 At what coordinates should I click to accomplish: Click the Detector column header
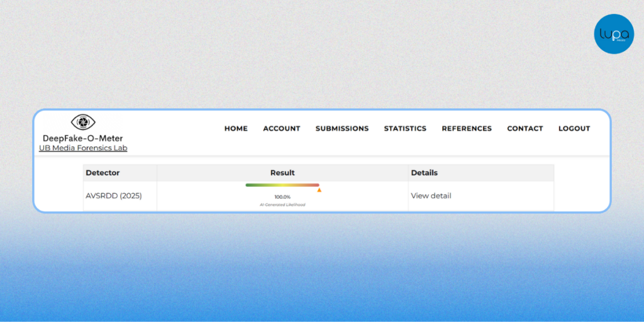pyautogui.click(x=103, y=172)
